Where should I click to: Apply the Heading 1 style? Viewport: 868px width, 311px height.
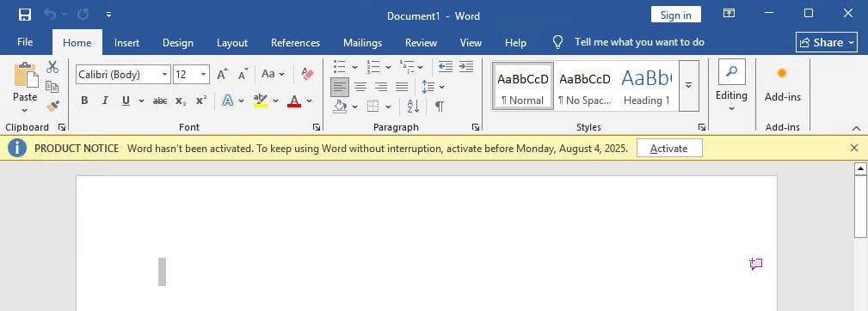(647, 86)
